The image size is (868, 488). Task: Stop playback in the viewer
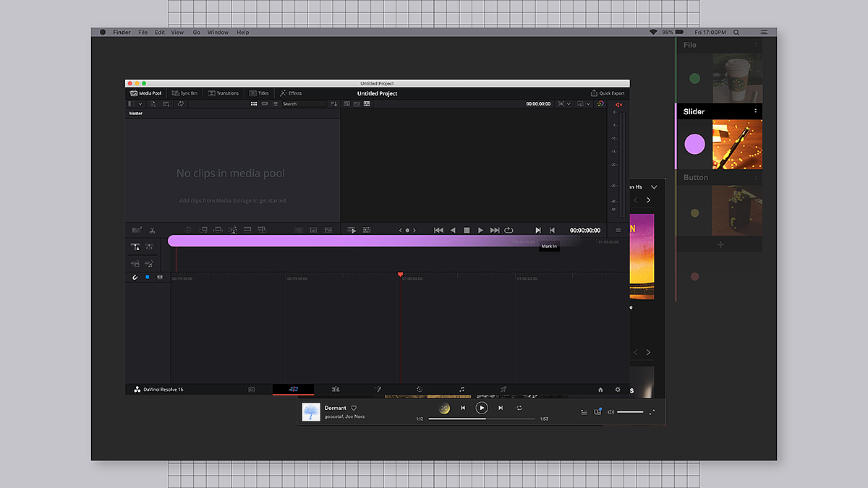[x=467, y=230]
